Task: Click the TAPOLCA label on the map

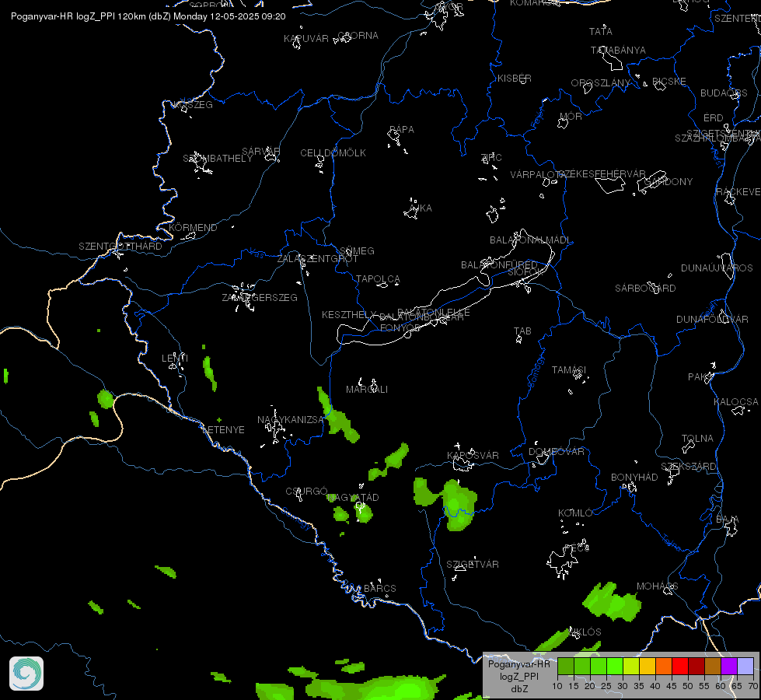Action: pos(378,279)
